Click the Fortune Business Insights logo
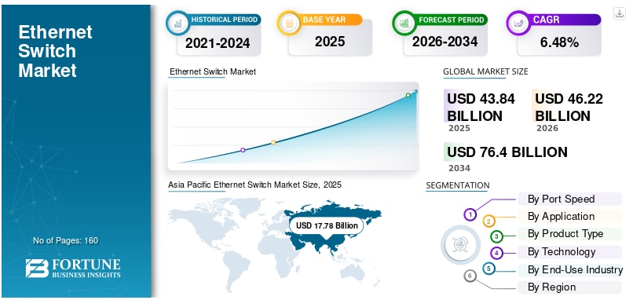 coord(73,268)
